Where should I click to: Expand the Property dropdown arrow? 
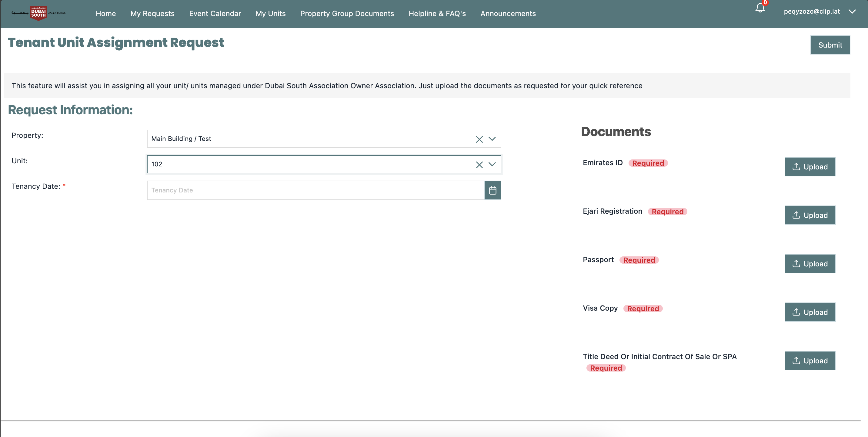[492, 139]
